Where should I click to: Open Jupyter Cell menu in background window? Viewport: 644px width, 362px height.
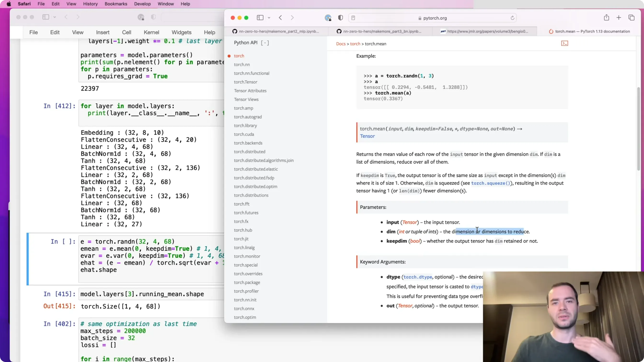126,32
